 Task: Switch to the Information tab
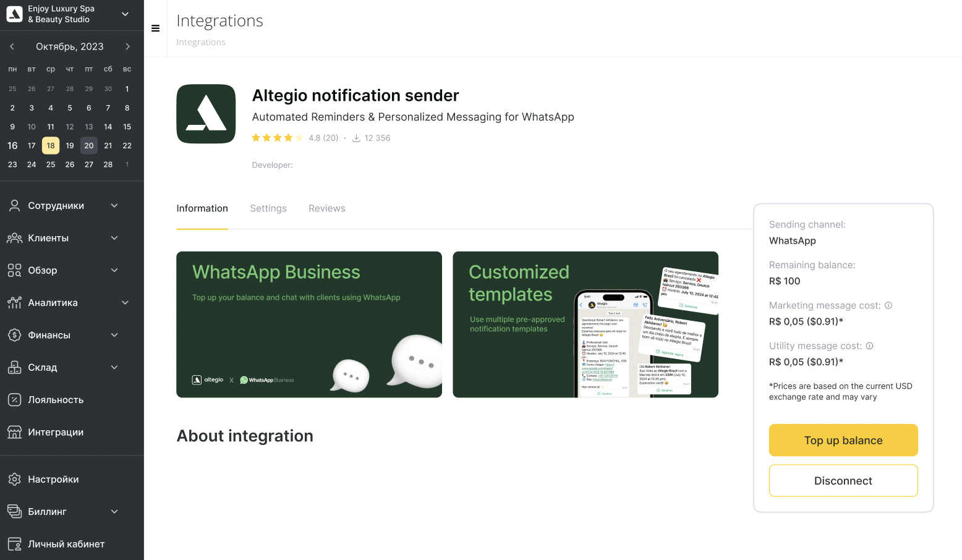[202, 209]
